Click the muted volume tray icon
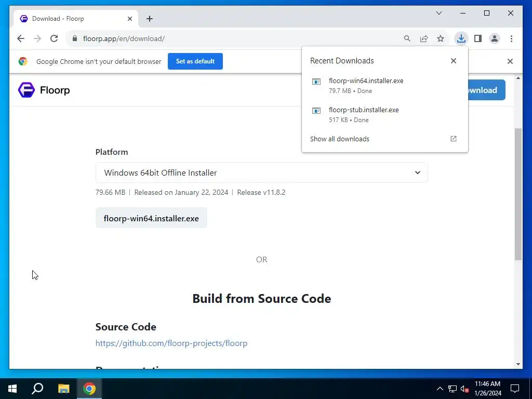 pyautogui.click(x=464, y=389)
